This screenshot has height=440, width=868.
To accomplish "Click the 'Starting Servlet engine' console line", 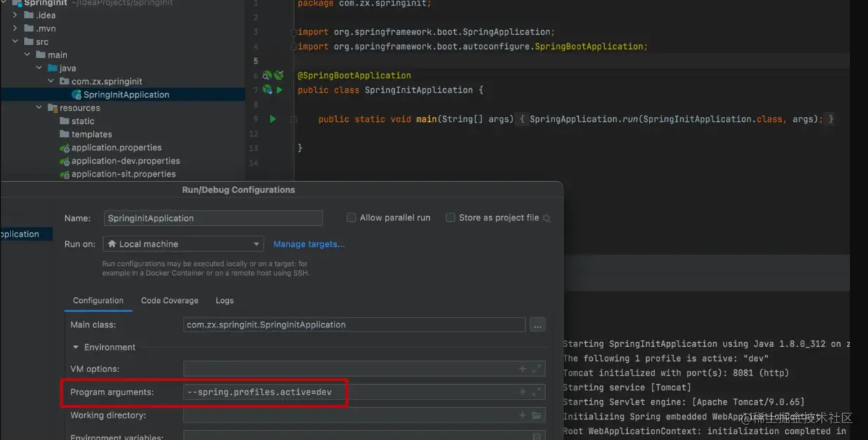I will 684,402.
